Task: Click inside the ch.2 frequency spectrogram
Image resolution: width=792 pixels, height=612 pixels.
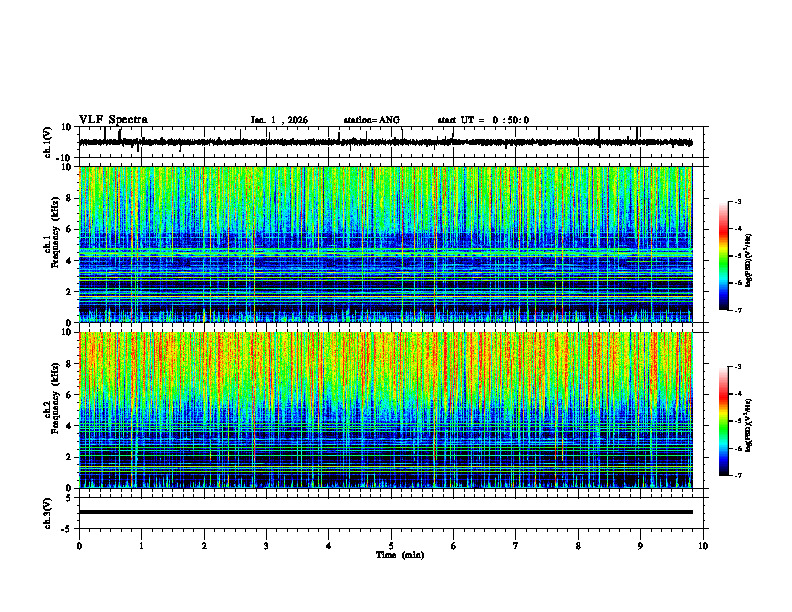Action: (385, 410)
